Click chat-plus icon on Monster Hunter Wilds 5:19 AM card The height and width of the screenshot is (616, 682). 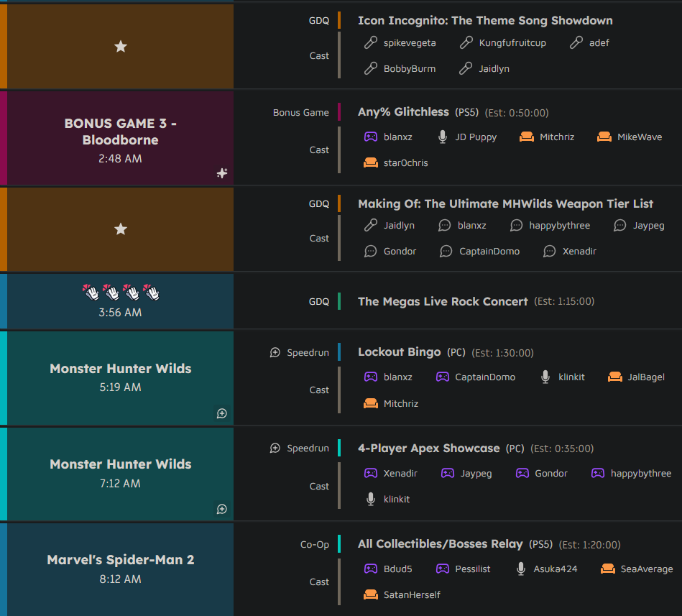pos(222,413)
